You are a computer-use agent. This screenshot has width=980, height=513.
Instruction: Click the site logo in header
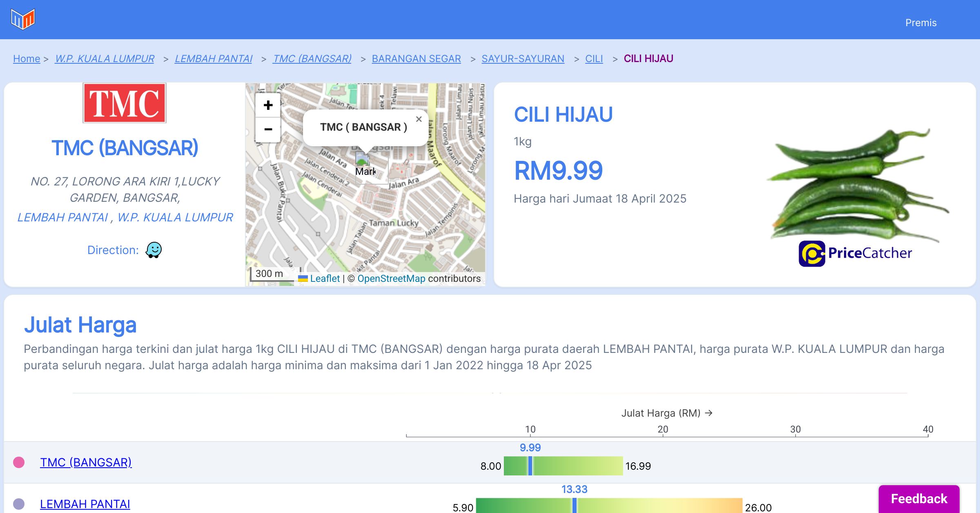pyautogui.click(x=23, y=19)
